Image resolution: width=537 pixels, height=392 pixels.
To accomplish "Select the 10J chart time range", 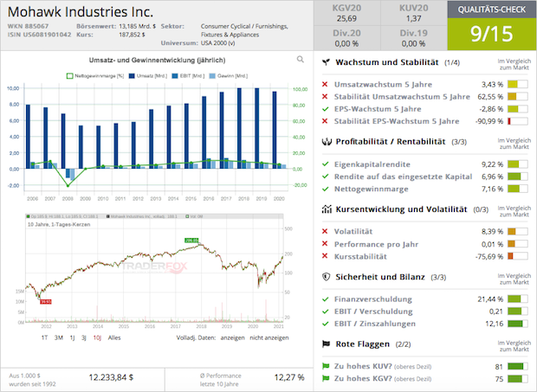I will click(97, 337).
